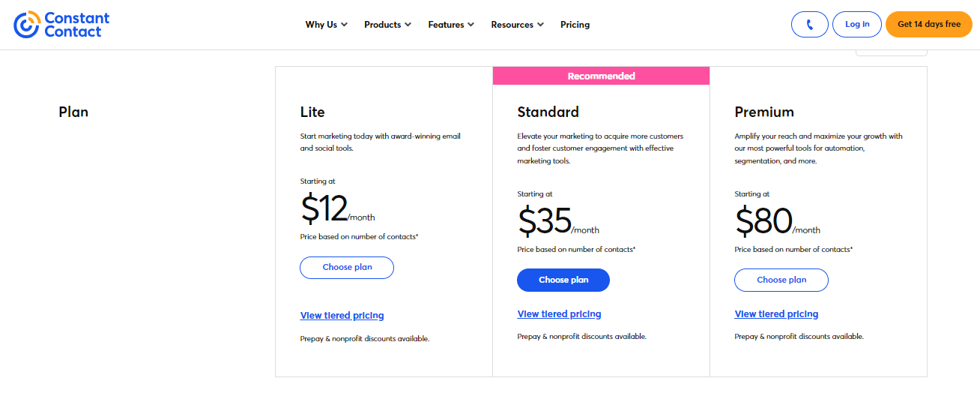
Task: View tiered pricing for Premium plan
Action: click(x=776, y=314)
